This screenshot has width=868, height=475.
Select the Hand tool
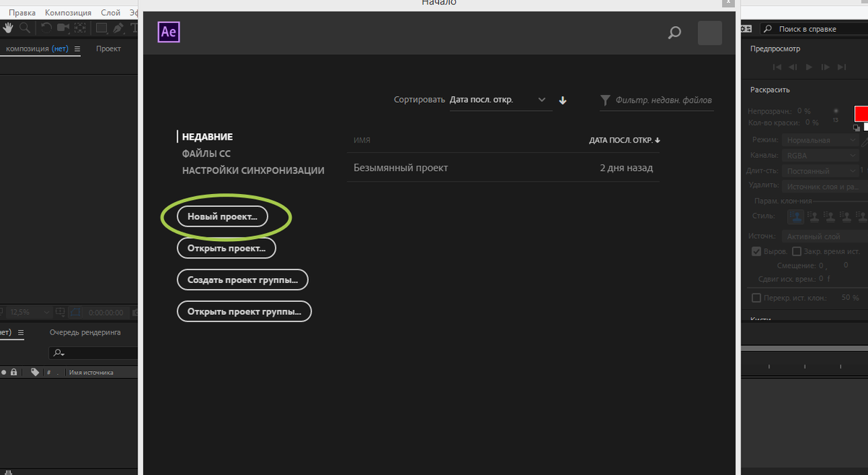pyautogui.click(x=9, y=28)
